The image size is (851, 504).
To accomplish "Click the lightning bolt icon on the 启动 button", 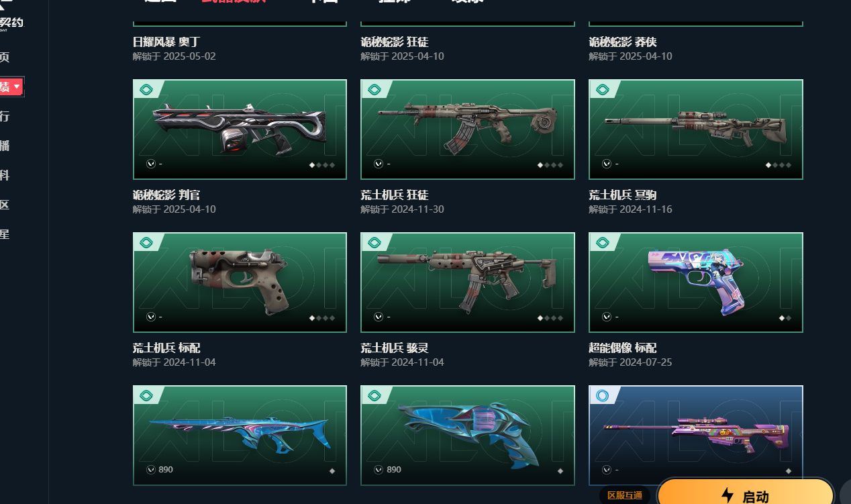I will pos(728,496).
